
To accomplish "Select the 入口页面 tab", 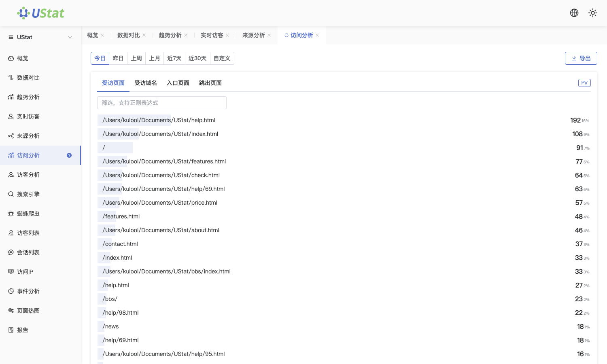I will (178, 83).
